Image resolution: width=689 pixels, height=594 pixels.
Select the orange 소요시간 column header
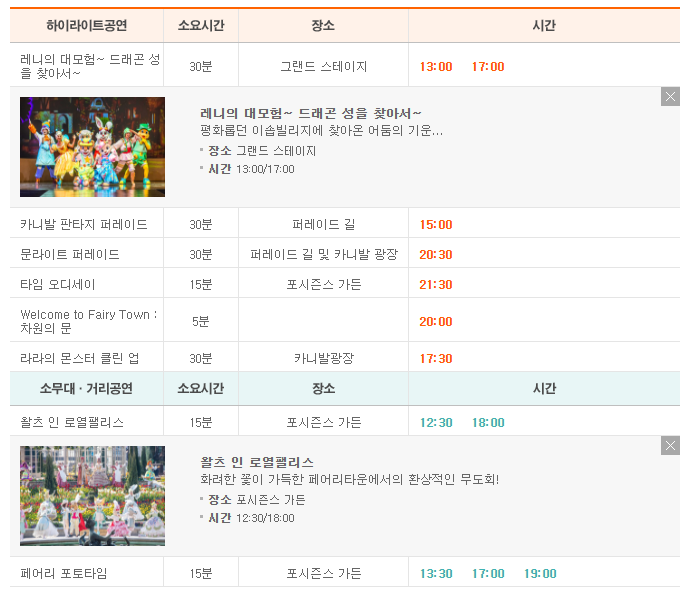201,25
